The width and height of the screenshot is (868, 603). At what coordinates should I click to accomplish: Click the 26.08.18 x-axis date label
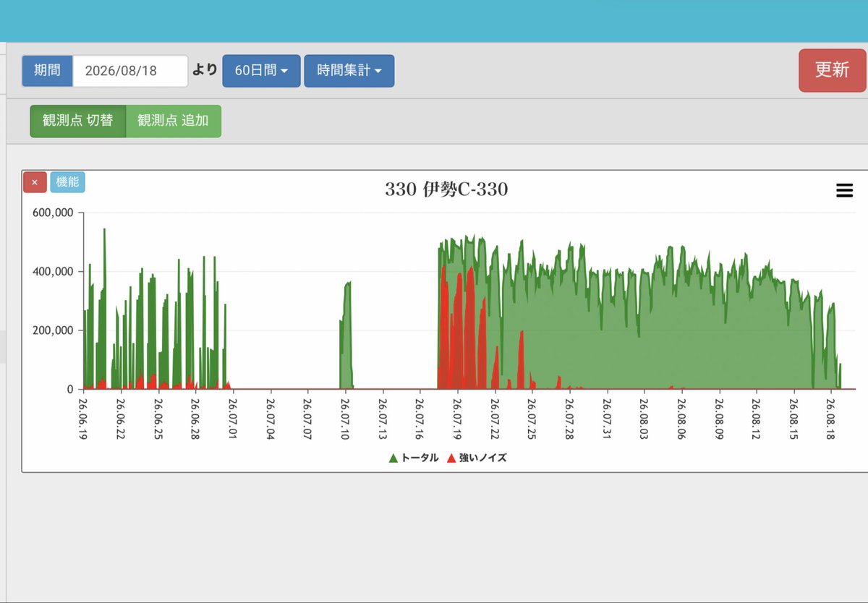point(831,417)
